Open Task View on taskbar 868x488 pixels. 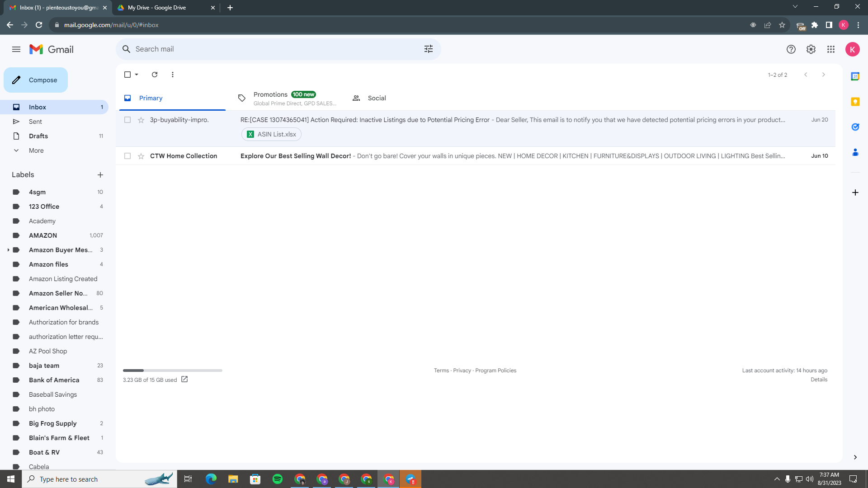click(188, 479)
